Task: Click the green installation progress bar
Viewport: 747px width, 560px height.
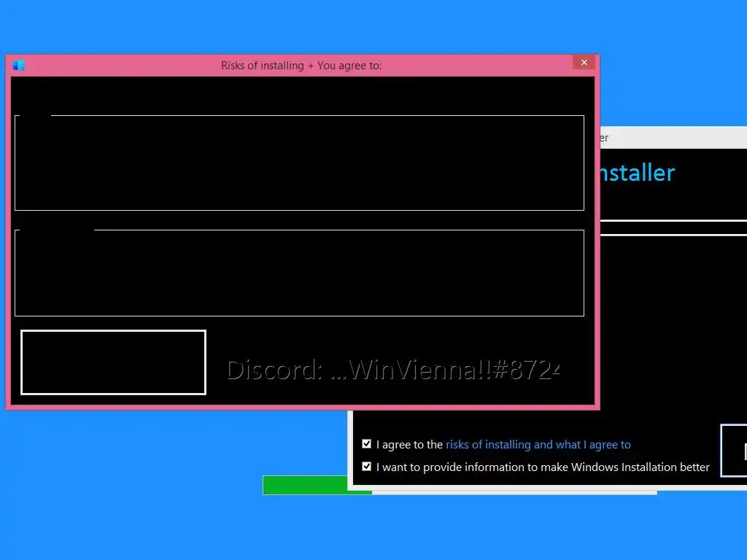Action: pyautogui.click(x=317, y=485)
